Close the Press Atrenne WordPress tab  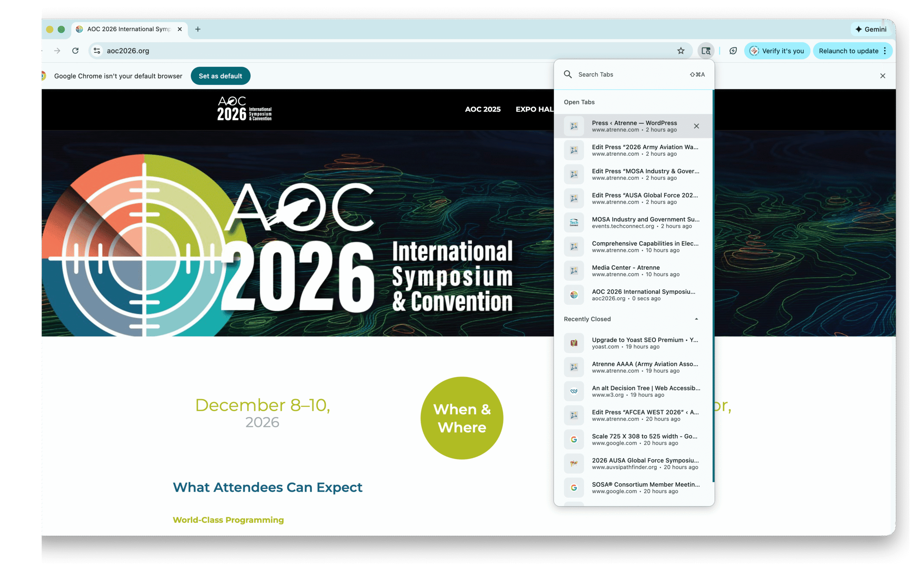(696, 126)
